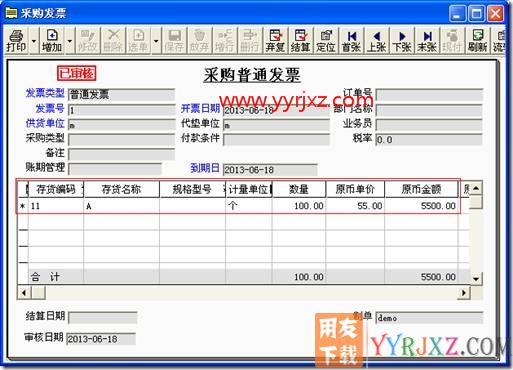
Task: Click the 审核日期 field
Action: 101,339
